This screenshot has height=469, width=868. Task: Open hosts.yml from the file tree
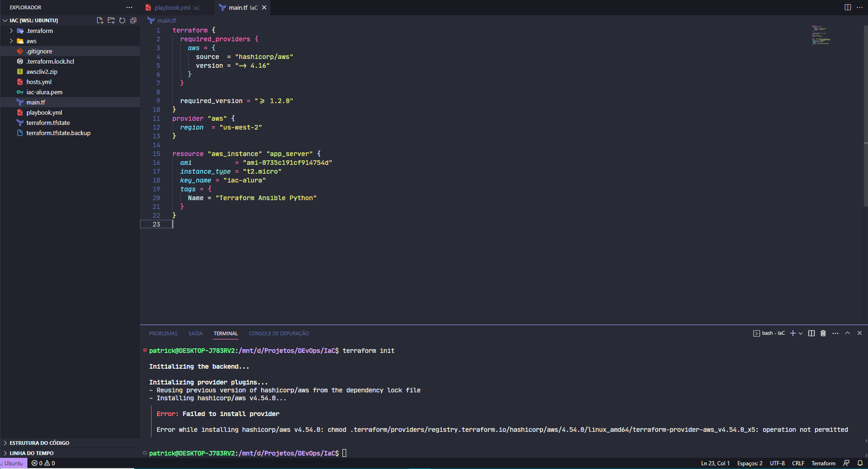pyautogui.click(x=70, y=82)
